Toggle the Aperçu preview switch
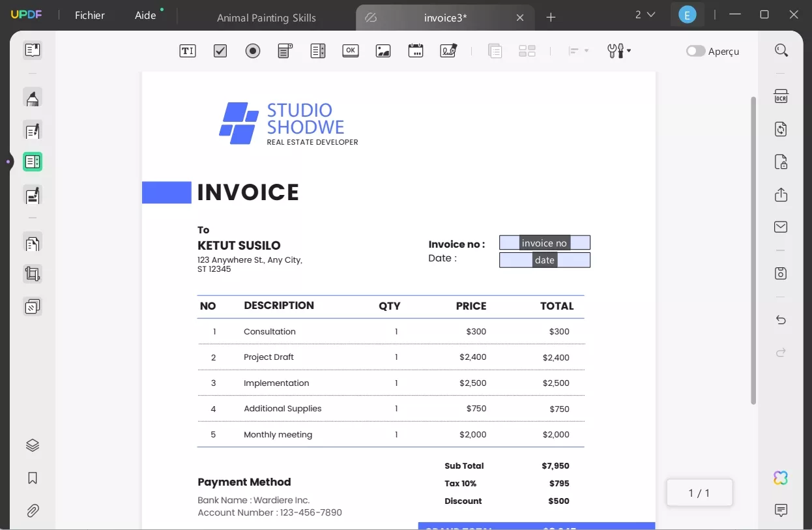This screenshot has height=530, width=812. click(x=695, y=51)
